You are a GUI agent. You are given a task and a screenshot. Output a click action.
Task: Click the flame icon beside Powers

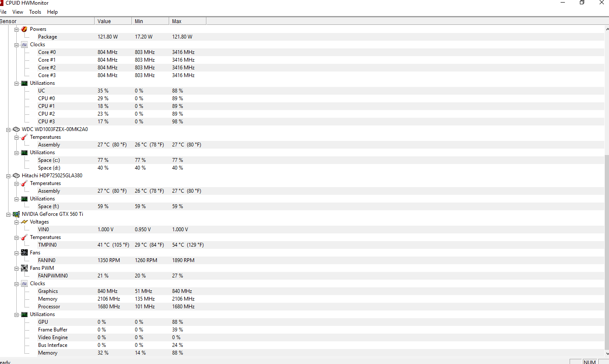(24, 29)
